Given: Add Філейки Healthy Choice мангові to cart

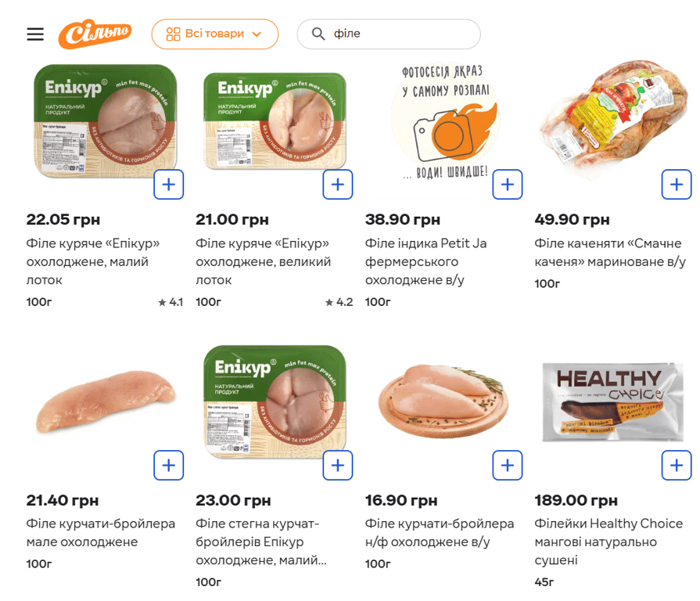Looking at the screenshot, I should click(x=677, y=466).
